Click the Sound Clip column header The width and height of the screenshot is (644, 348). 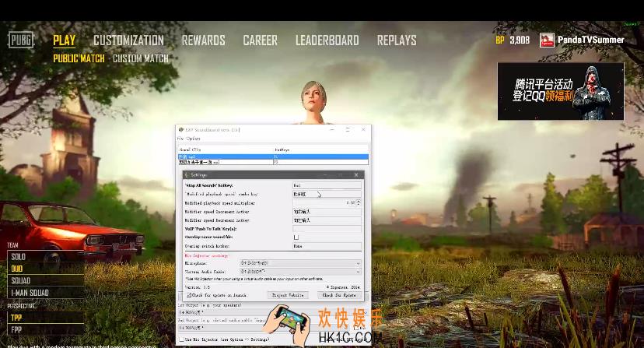[x=226, y=149]
